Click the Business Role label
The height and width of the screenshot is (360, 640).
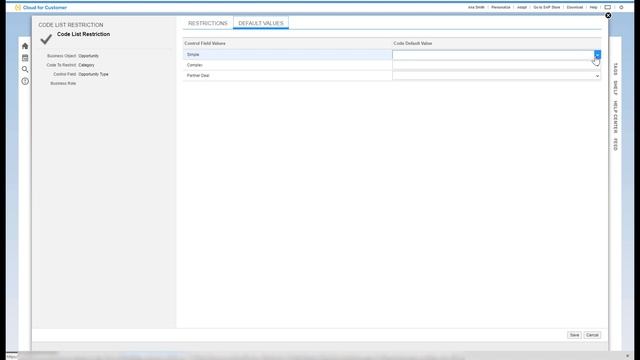(x=63, y=84)
